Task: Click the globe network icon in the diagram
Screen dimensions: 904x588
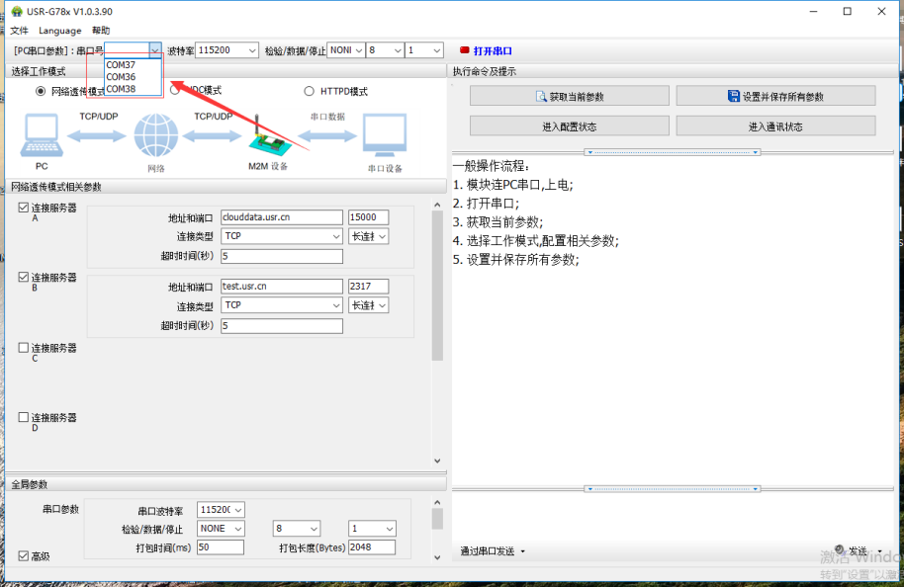Action: pos(155,135)
